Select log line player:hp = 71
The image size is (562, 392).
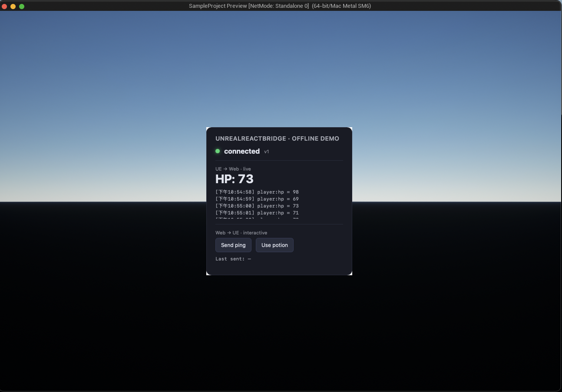tap(257, 213)
